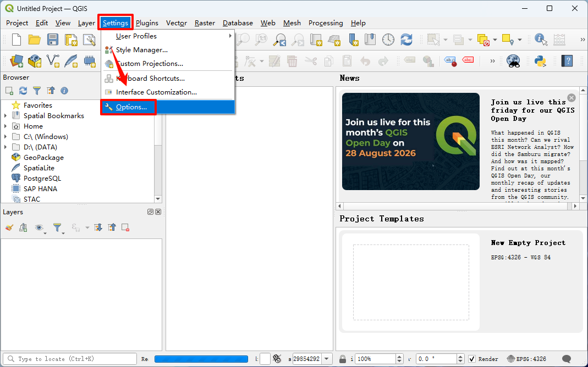The image size is (588, 367).
Task: Open the Raster menu
Action: pos(205,23)
